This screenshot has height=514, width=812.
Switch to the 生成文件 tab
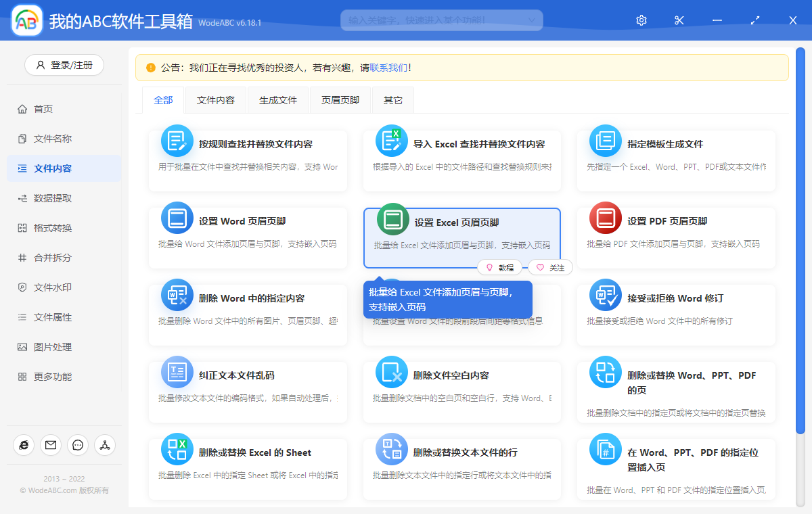[277, 99]
